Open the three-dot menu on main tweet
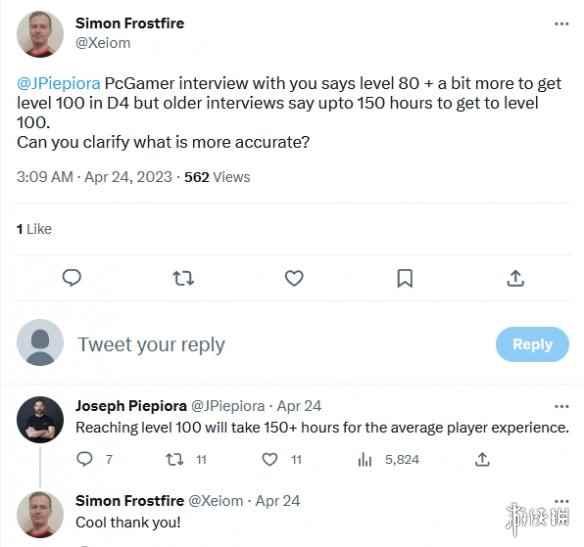This screenshot has width=584, height=547. [561, 24]
